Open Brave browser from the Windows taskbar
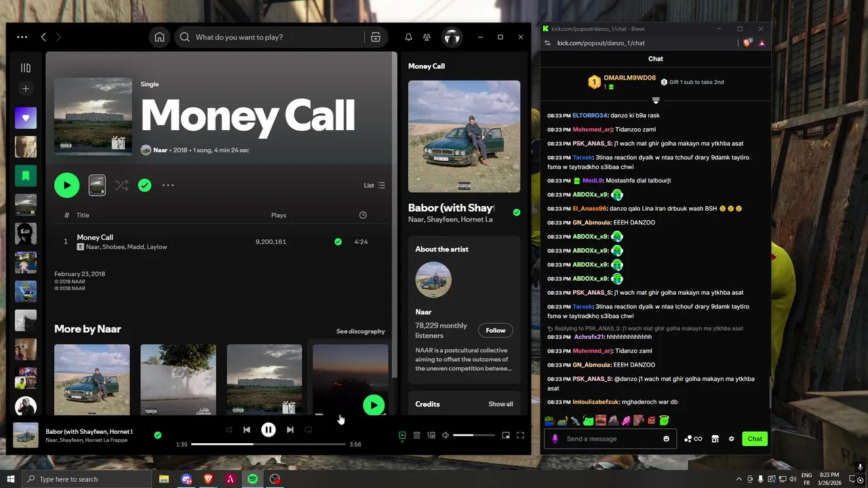 tap(208, 479)
